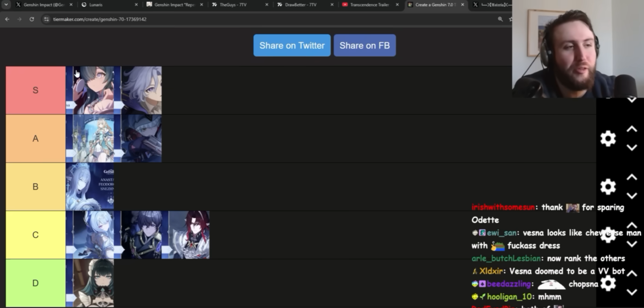The width and height of the screenshot is (644, 308).
Task: Pick the first character card in S tier
Action: pyautogui.click(x=90, y=90)
